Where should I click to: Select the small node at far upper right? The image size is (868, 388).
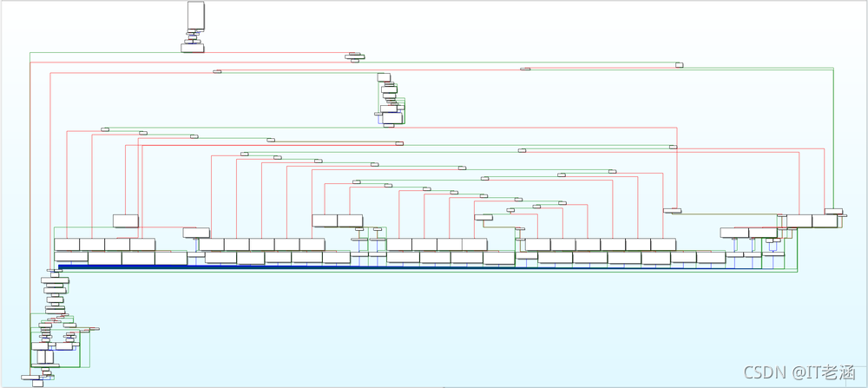[x=680, y=64]
